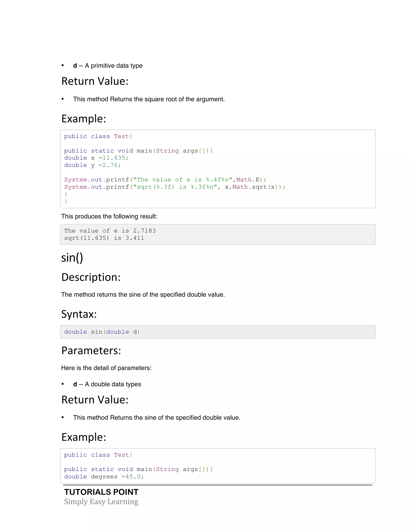
Task: Click the 'd -- A primitive data type' bullet
Action: point(108,66)
